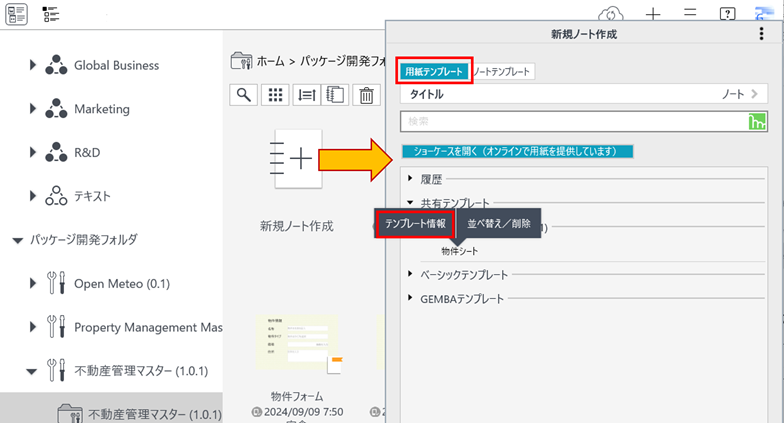Choose 並べ替え／削除 in the popup menu
The width and height of the screenshot is (784, 423).
click(498, 224)
